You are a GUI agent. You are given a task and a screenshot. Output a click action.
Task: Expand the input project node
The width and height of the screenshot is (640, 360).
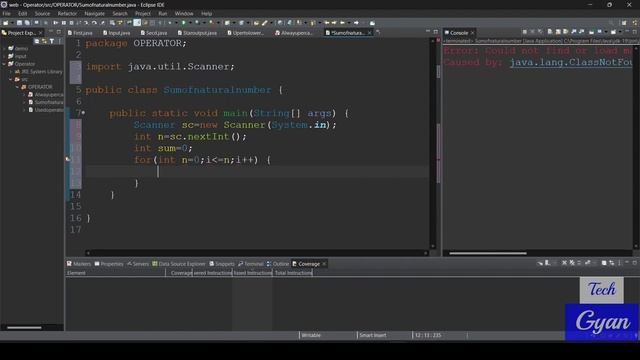tap(4, 56)
